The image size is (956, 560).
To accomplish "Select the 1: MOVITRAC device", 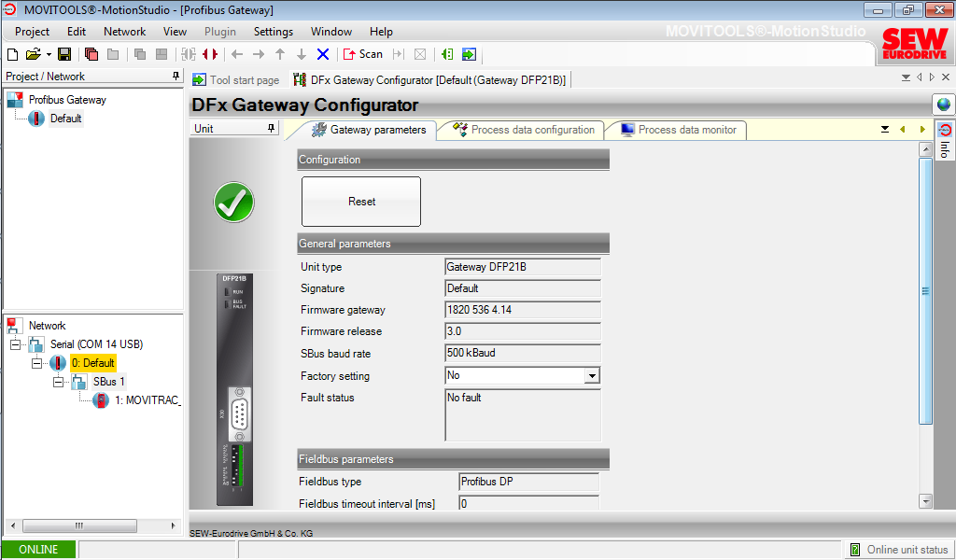I will point(147,400).
